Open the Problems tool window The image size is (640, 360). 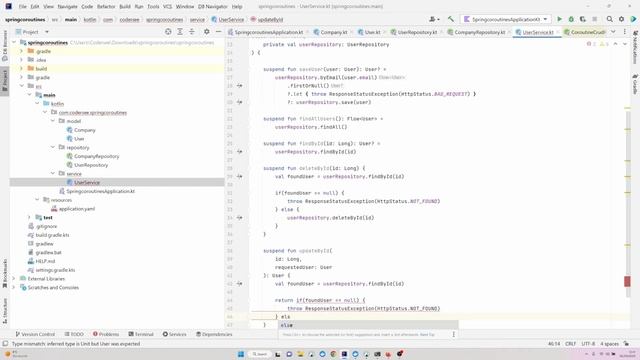pyautogui.click(x=106, y=334)
